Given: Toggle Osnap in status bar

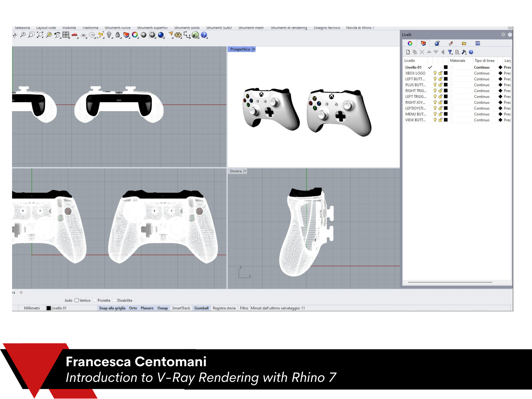Looking at the screenshot, I should (163, 308).
